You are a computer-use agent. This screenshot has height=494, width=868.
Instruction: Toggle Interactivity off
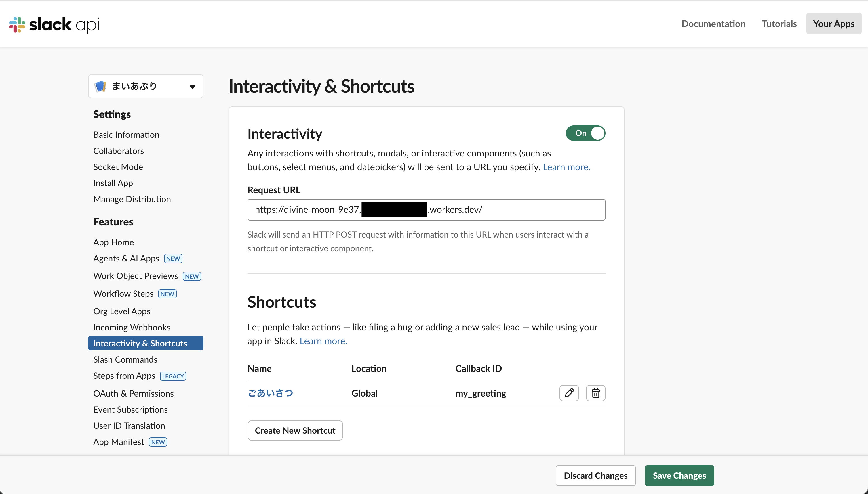point(585,133)
